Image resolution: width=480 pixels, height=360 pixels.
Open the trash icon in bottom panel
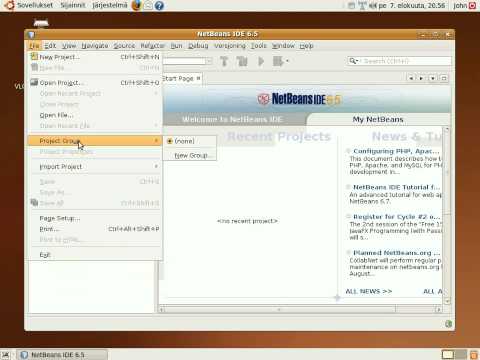coord(474,355)
